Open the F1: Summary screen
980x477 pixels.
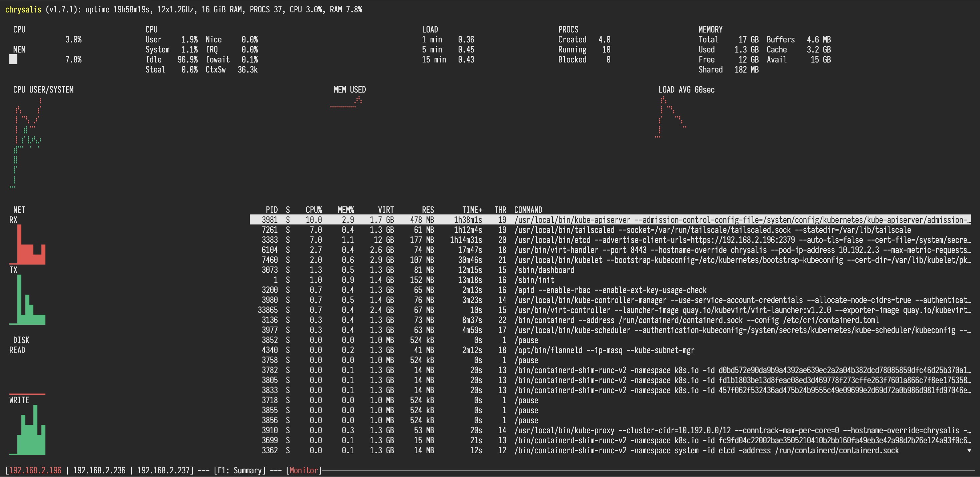click(x=240, y=471)
